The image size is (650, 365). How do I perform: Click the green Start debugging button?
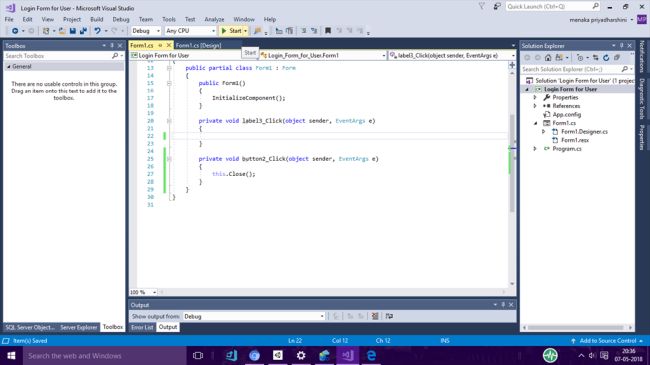click(231, 31)
